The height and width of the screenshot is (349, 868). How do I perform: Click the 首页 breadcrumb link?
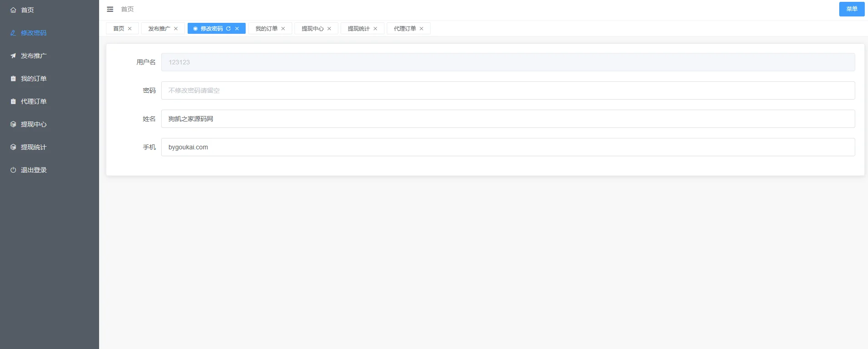tap(127, 9)
